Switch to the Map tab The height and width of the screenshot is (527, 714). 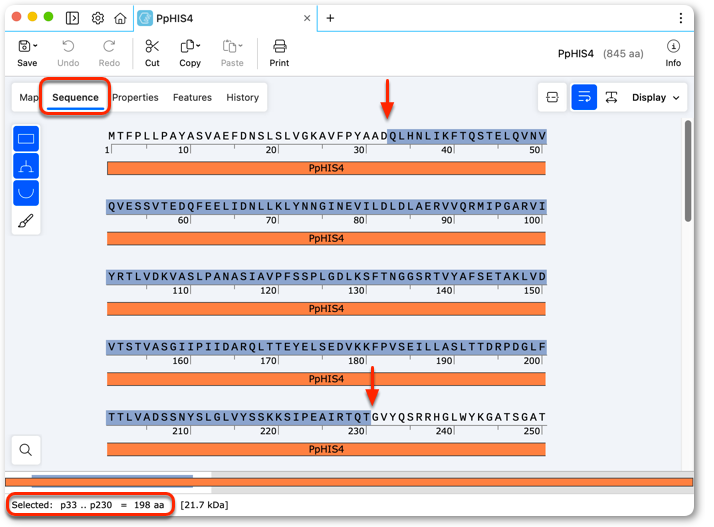click(28, 97)
